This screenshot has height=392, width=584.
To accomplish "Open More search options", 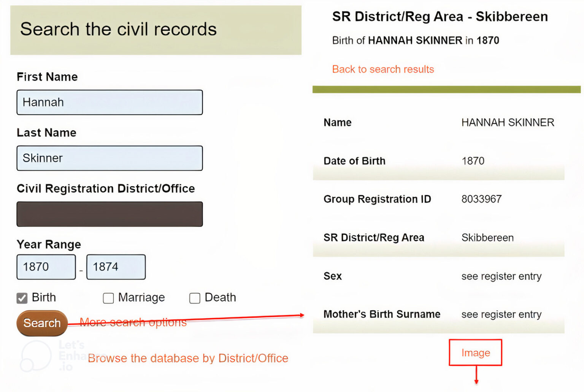I will (133, 322).
